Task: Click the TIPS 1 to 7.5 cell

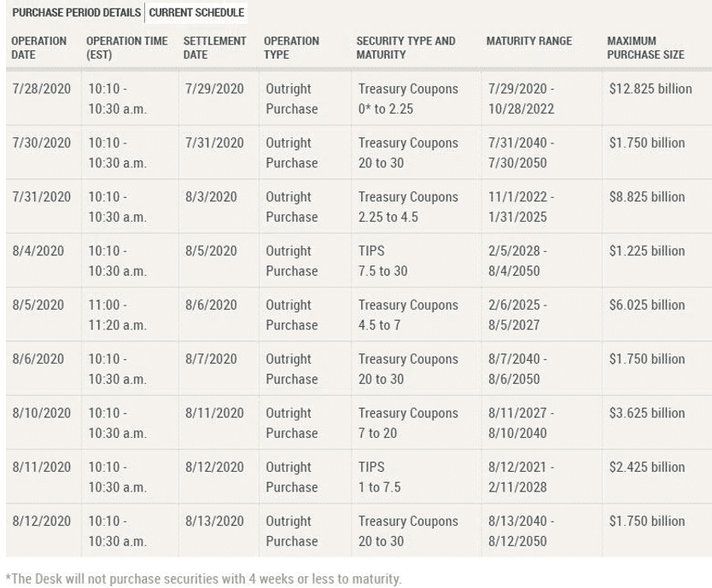Action: (x=381, y=477)
